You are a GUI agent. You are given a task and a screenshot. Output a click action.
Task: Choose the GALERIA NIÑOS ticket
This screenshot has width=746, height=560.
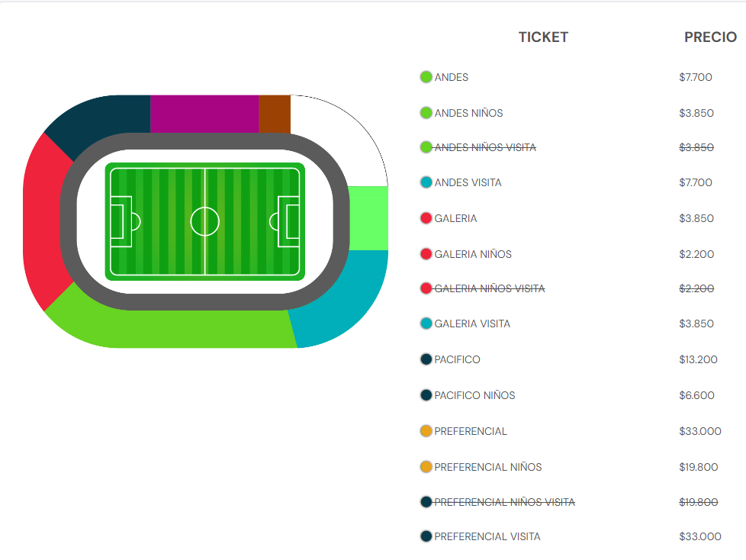[473, 254]
